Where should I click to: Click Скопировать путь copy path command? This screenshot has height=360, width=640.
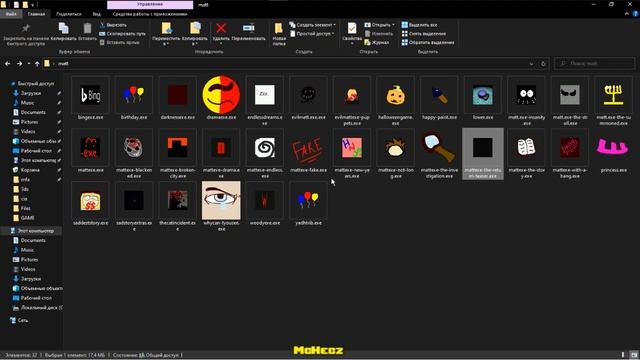(x=122, y=33)
